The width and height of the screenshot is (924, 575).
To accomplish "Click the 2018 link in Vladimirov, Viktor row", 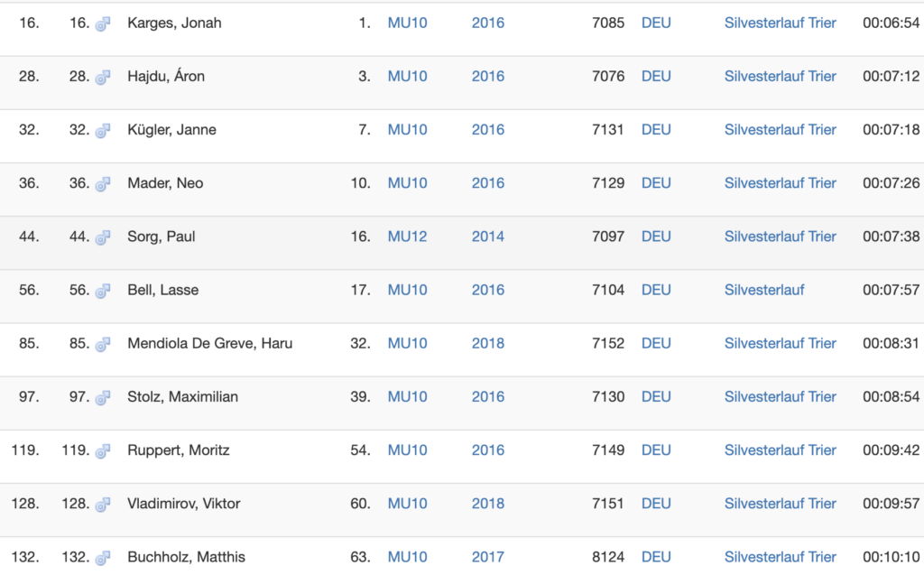I will [x=488, y=503].
